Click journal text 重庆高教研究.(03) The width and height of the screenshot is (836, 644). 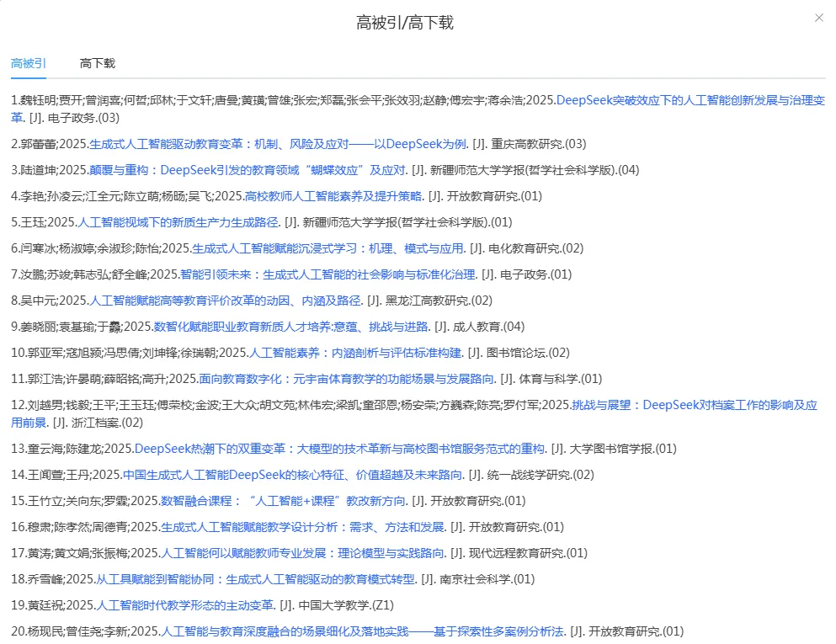(539, 144)
